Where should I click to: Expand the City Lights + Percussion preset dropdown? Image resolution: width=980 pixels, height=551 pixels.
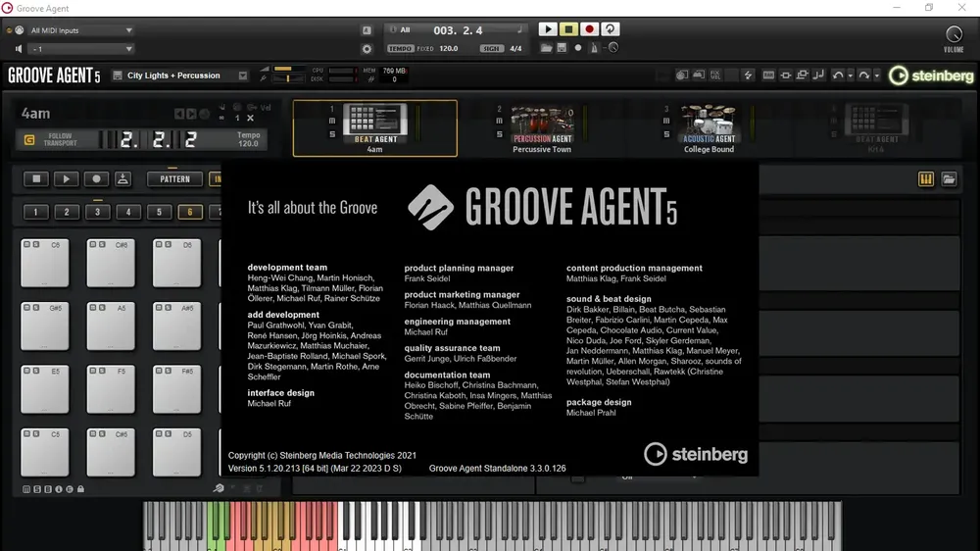[242, 75]
